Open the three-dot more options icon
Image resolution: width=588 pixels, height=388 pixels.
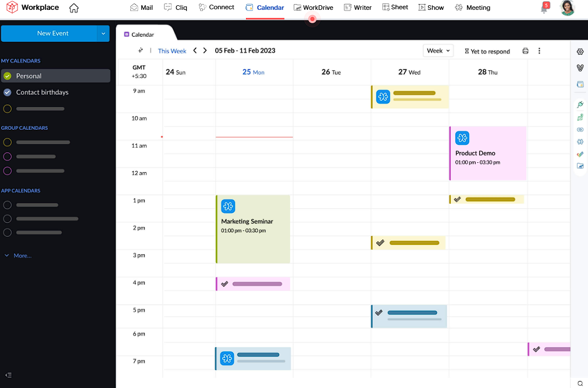coord(540,51)
